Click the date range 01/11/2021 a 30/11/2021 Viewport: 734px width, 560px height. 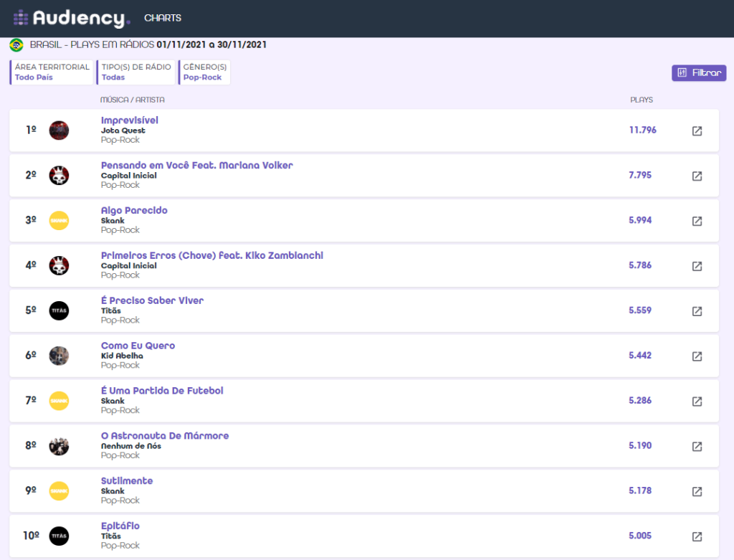[211, 45]
